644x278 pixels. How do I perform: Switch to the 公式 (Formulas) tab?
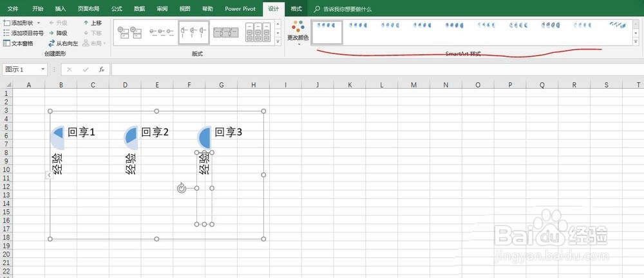click(117, 8)
